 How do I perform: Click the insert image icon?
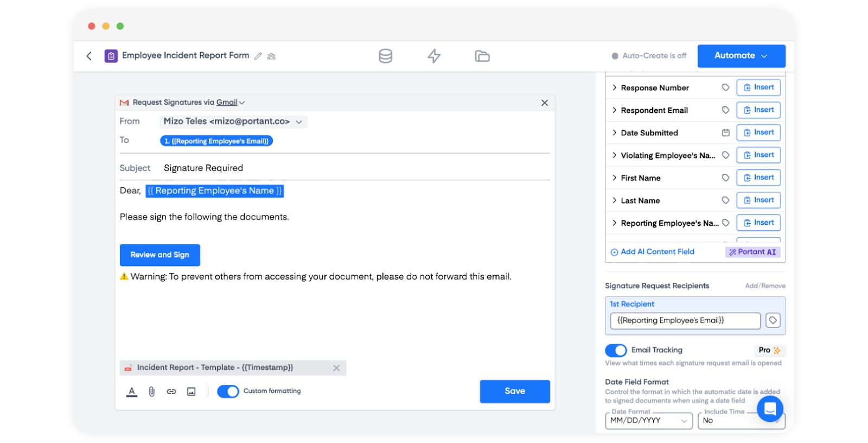191,391
